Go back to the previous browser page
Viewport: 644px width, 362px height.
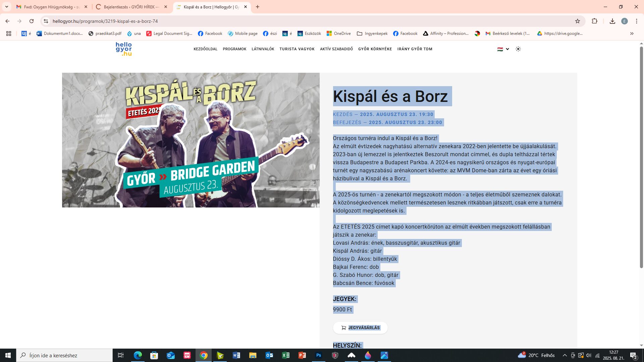tap(7, 21)
